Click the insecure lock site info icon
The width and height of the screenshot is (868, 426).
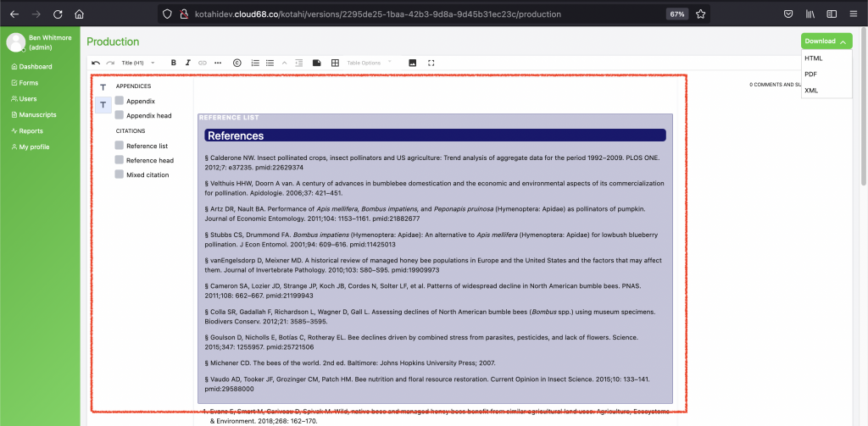(x=185, y=14)
